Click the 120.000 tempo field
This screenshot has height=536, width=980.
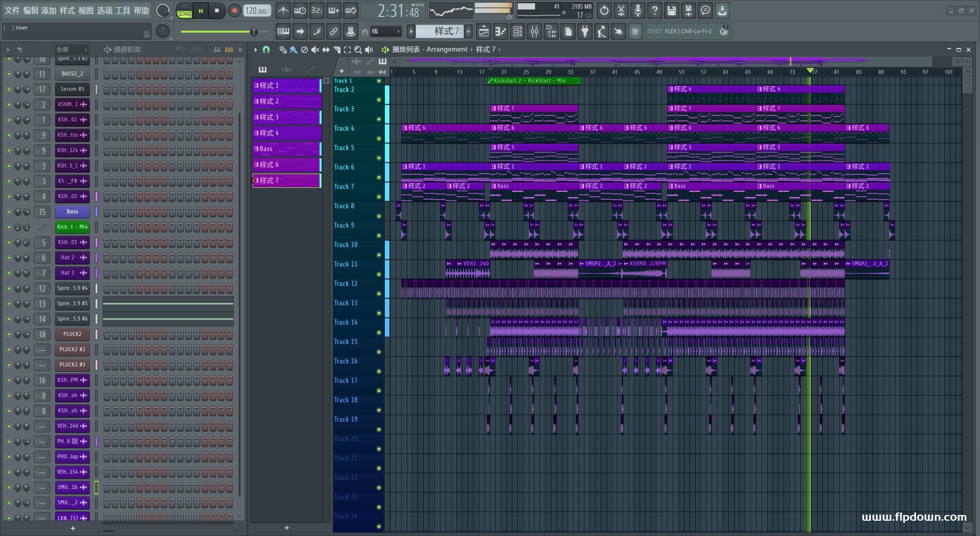pos(257,11)
